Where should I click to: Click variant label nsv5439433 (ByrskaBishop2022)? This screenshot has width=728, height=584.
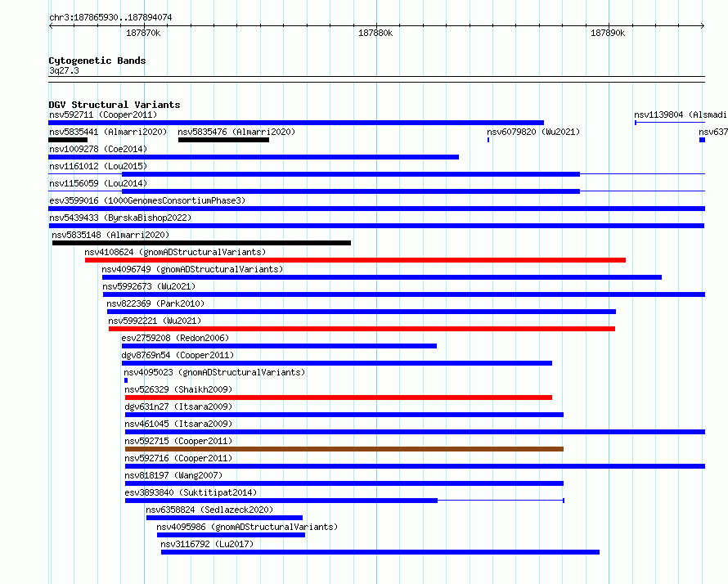[120, 218]
